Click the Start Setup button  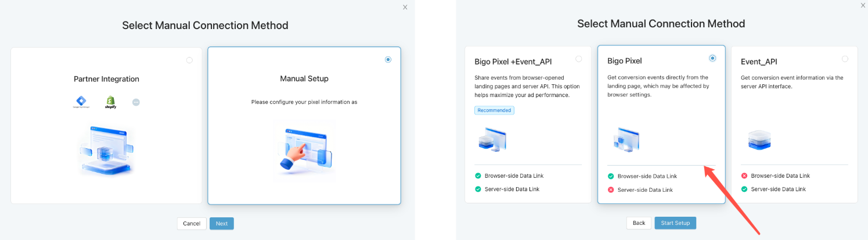[x=675, y=223]
